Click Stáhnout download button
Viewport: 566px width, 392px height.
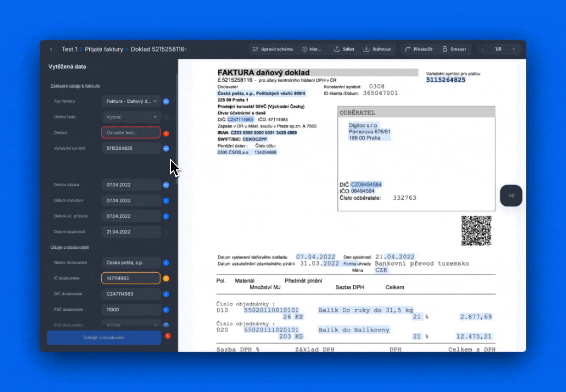click(x=377, y=49)
